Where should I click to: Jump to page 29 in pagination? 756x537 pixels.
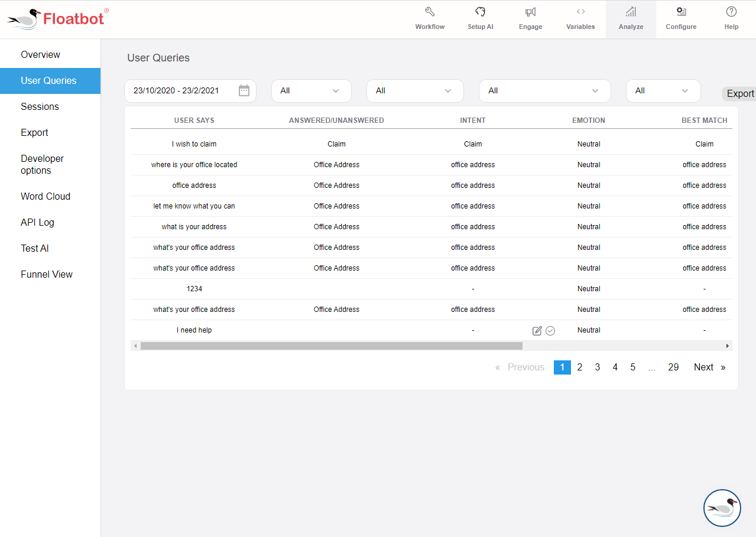[x=673, y=367]
